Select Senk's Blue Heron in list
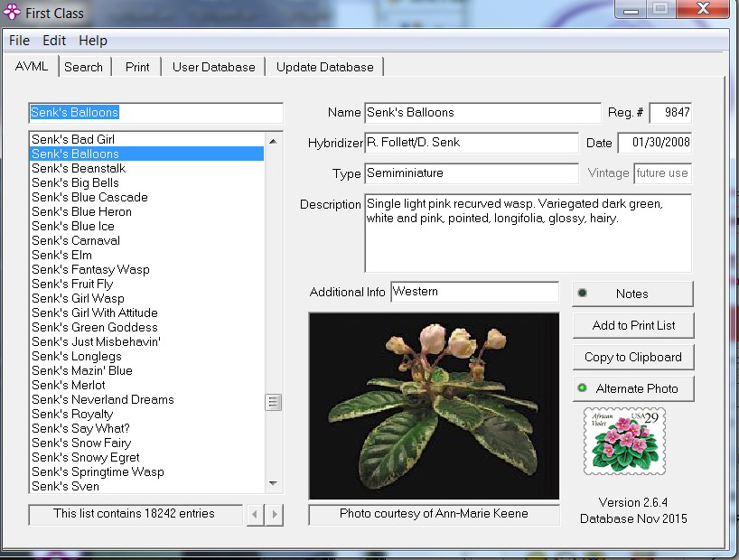739x560 pixels. [146, 211]
